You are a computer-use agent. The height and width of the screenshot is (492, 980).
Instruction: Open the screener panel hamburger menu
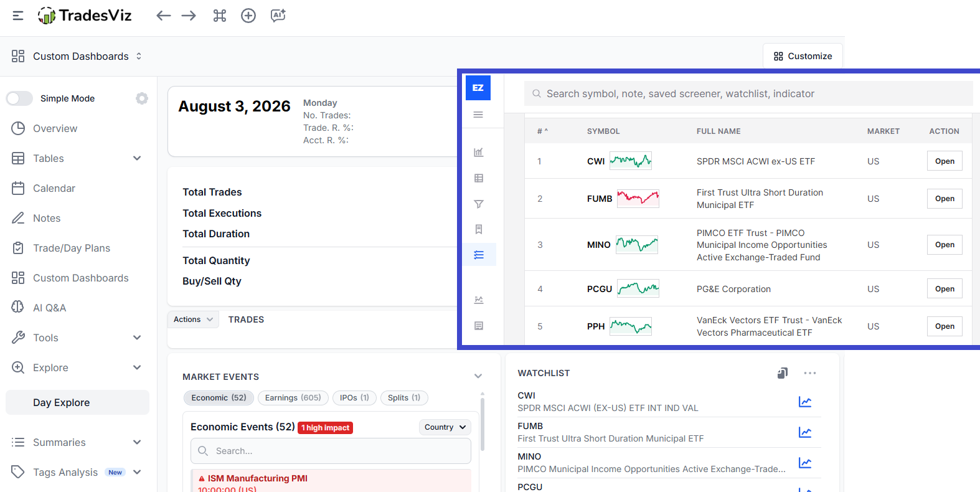coord(478,115)
